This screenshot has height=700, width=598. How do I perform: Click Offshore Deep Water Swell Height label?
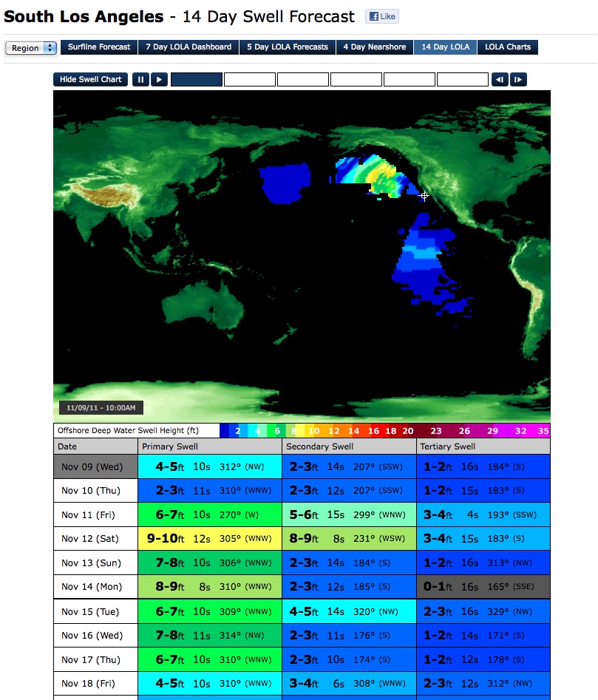[x=128, y=431]
